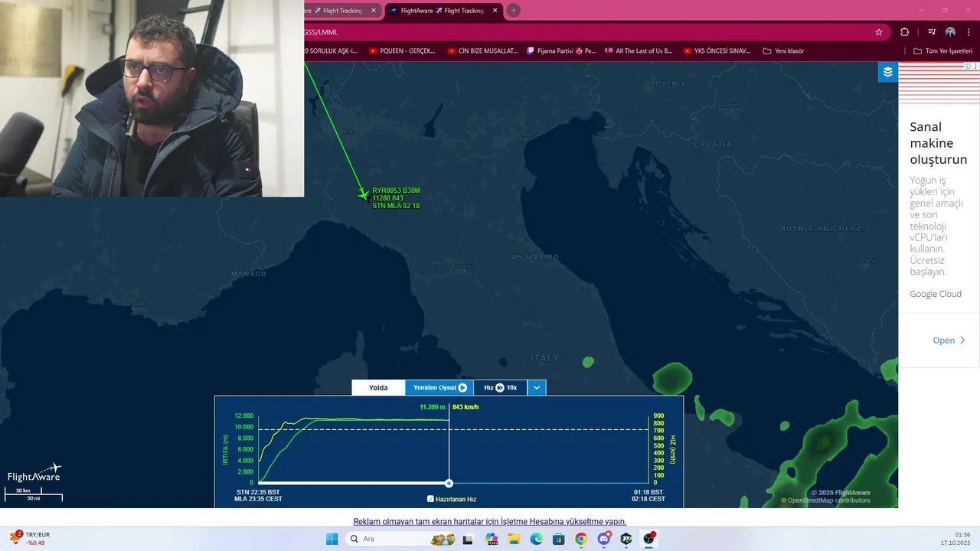Viewport: 980px width, 551px height.
Task: Click the FlightAware logo on map
Action: pyautogui.click(x=34, y=474)
